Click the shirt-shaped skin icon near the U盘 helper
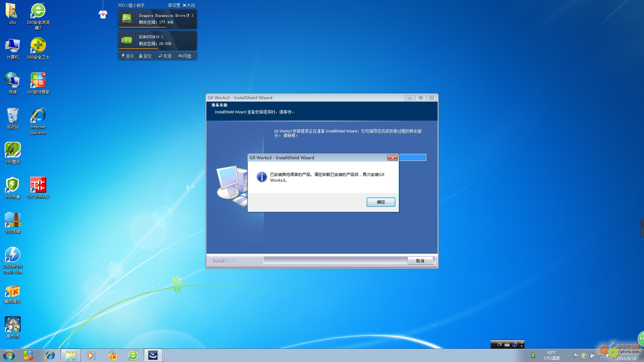Image resolution: width=644 pixels, height=362 pixels. click(x=103, y=14)
